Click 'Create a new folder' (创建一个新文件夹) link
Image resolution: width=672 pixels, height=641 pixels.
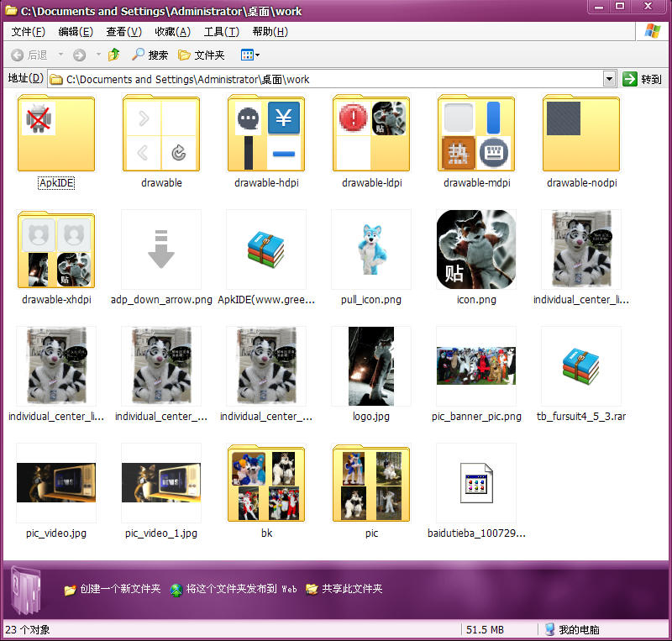[119, 589]
